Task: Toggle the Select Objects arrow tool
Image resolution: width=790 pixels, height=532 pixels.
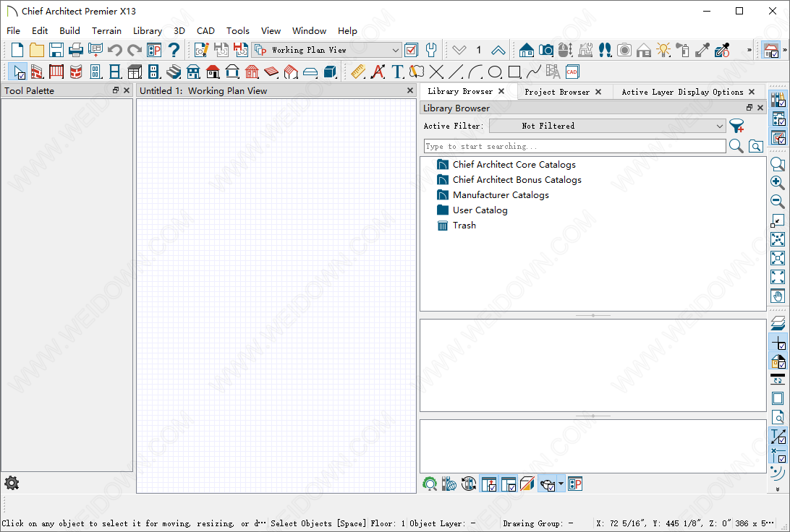Action: click(x=18, y=72)
